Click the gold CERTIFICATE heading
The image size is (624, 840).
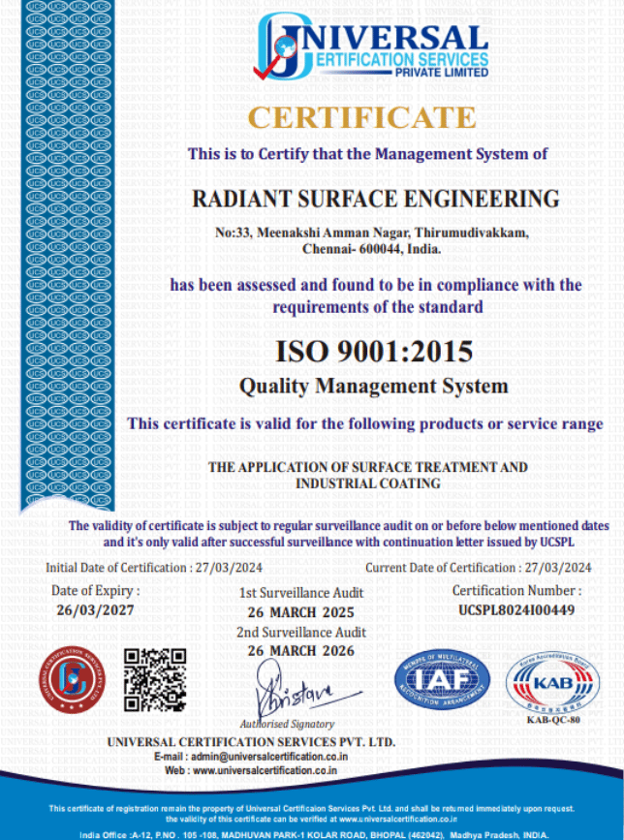tap(362, 118)
